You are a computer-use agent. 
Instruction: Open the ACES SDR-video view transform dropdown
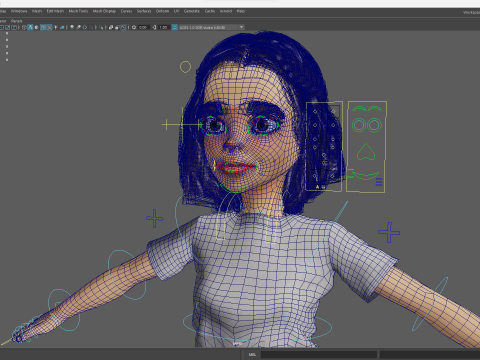(212, 27)
